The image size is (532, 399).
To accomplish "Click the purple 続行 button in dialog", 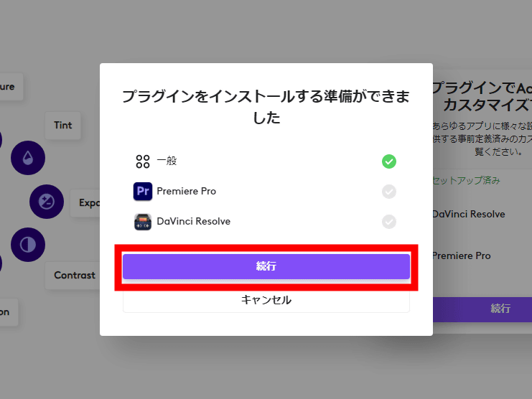I will tap(266, 266).
